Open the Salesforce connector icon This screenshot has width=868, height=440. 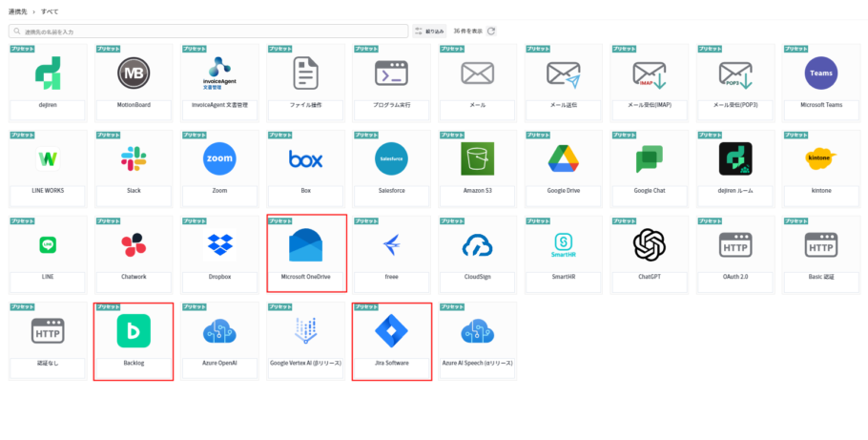coord(391,159)
